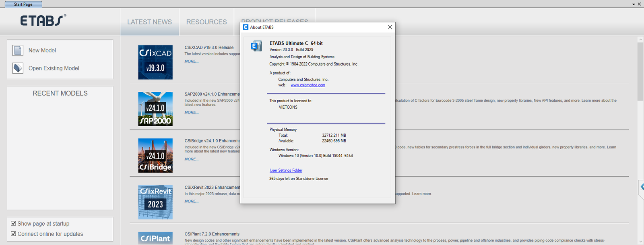Click the ETABS icon in About dialog title bar

(x=246, y=27)
